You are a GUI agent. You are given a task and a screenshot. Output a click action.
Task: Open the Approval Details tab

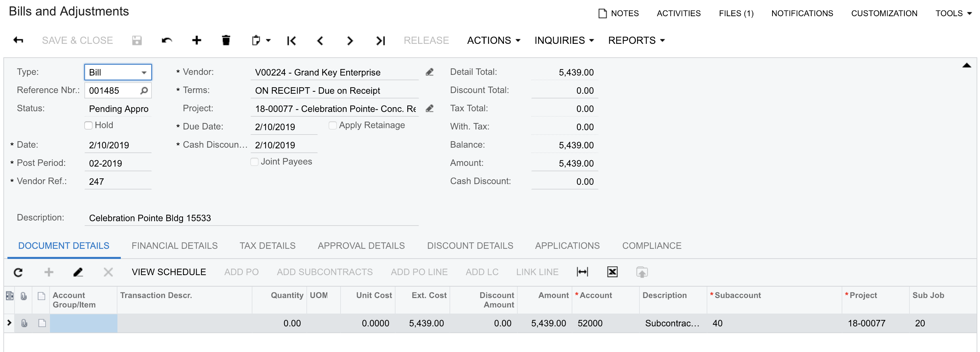361,246
